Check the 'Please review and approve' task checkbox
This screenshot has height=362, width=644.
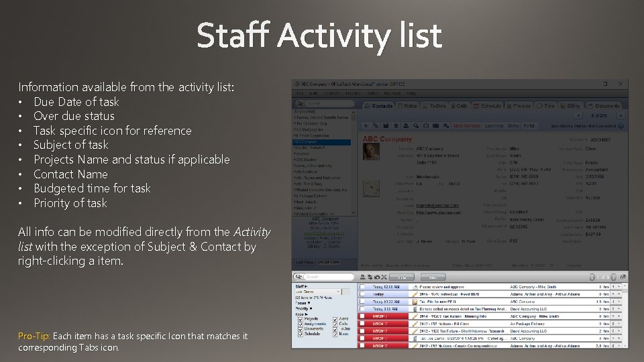coord(362,287)
